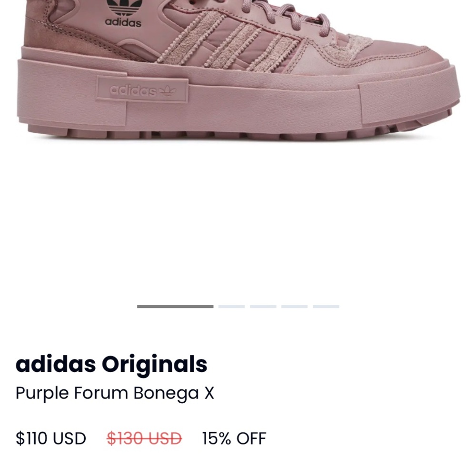
Task: Click the adidas wordmark under the trefoil
Action: [123, 22]
